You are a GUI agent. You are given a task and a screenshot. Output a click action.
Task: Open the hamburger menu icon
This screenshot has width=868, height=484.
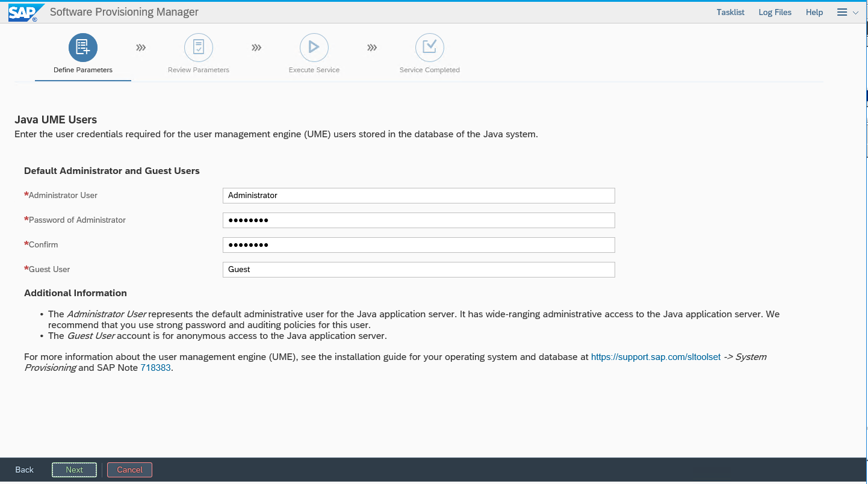tap(842, 12)
